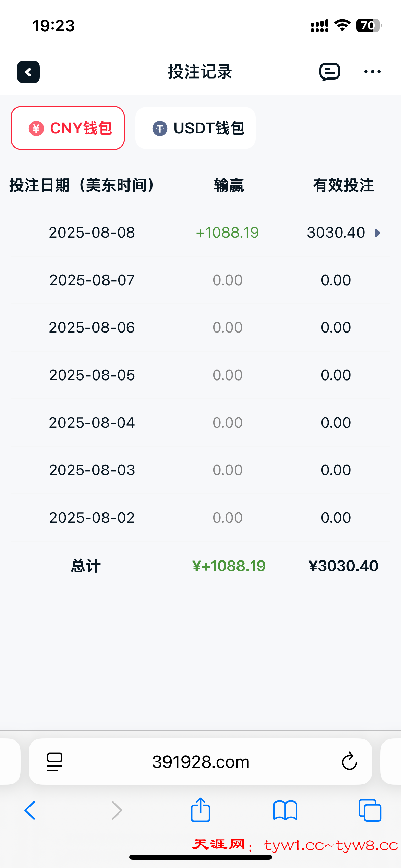
Task: Tap the black back arrow button
Action: pyautogui.click(x=28, y=72)
